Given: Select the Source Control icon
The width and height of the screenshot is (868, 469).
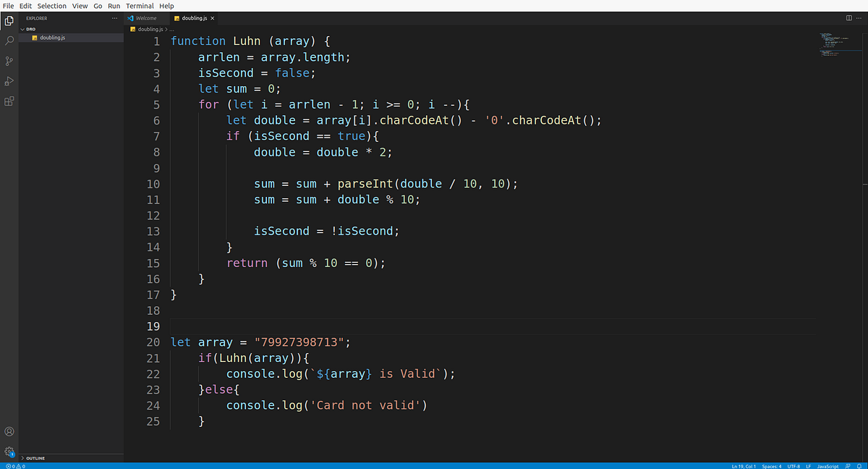Looking at the screenshot, I should click(x=9, y=61).
